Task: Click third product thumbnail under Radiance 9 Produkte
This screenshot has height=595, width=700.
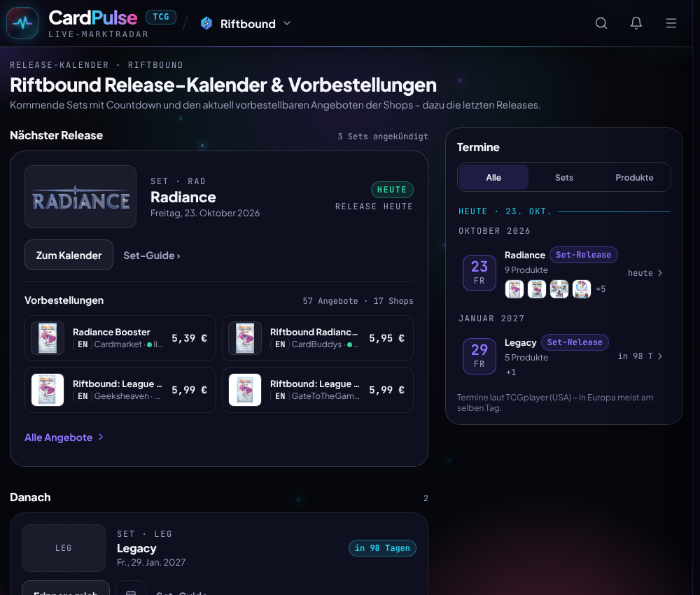Action: coord(559,289)
